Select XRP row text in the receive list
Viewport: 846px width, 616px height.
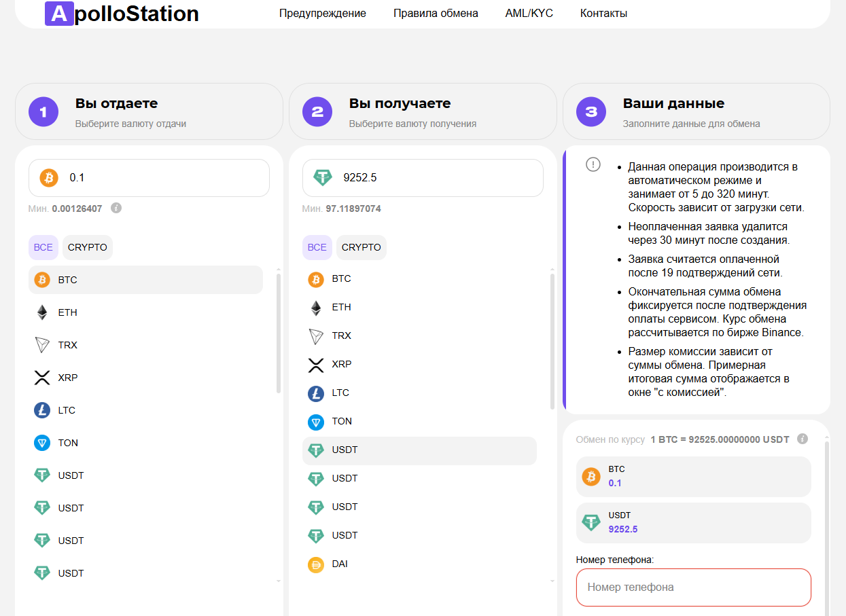point(342,365)
